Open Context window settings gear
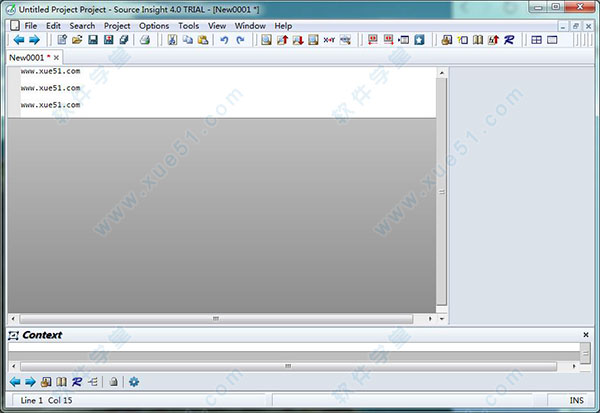This screenshot has width=600, height=413. pos(134,382)
